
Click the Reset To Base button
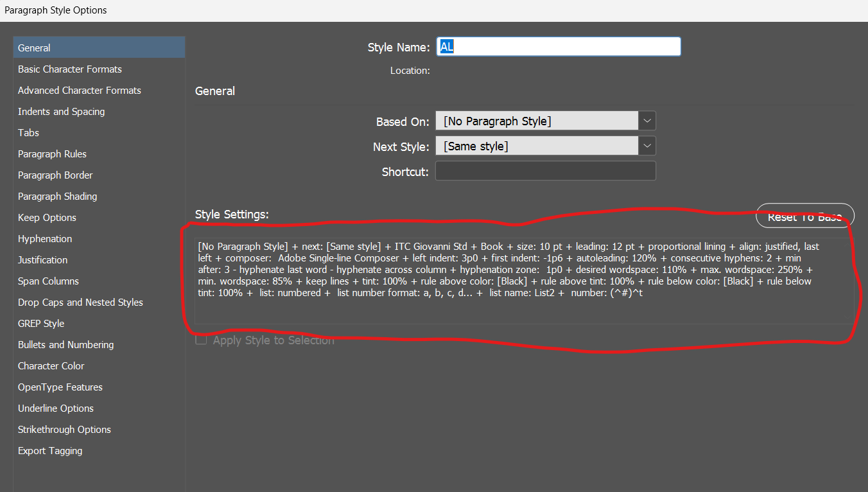pos(804,216)
